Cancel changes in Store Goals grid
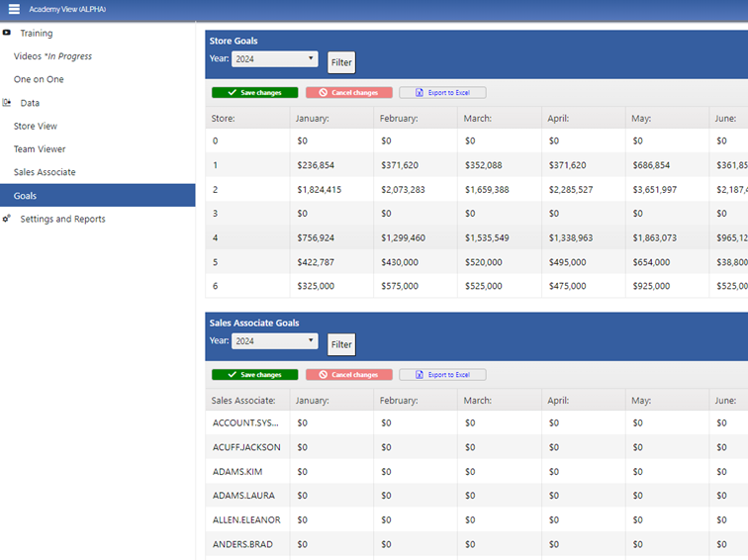Viewport: 748px width, 560px height. [x=348, y=93]
